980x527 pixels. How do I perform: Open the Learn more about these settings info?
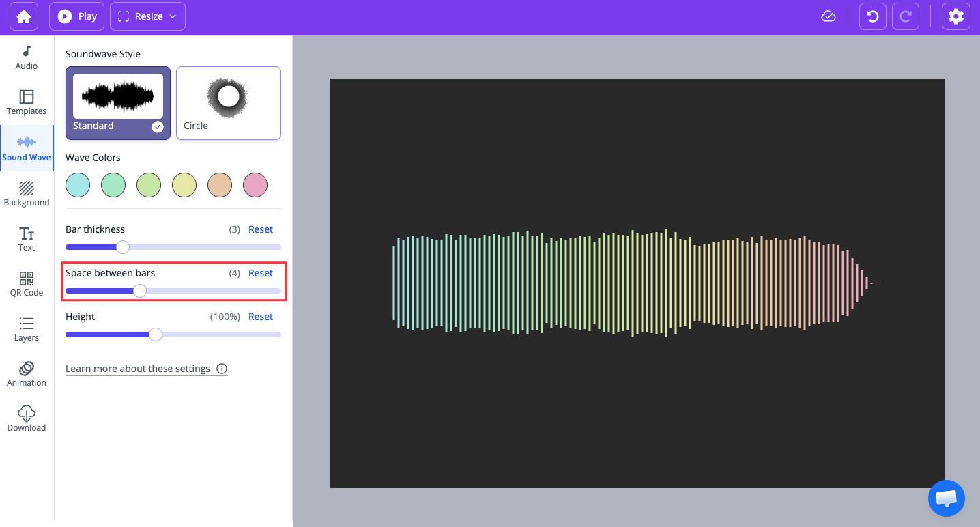(x=146, y=369)
